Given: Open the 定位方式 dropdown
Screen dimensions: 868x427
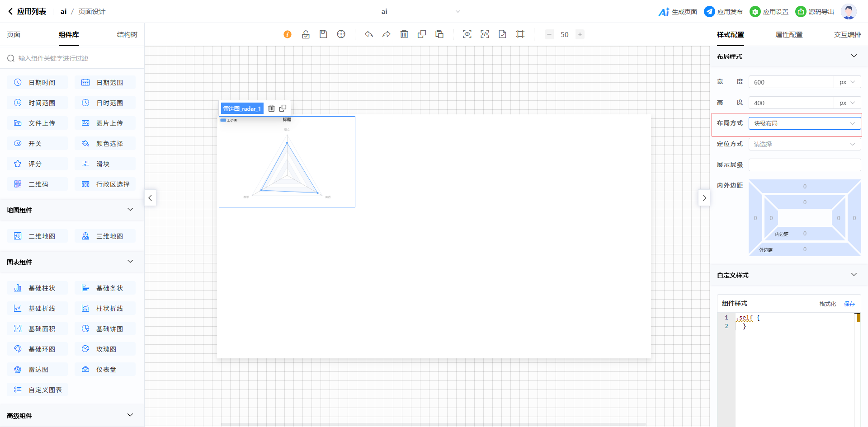Looking at the screenshot, I should point(805,144).
